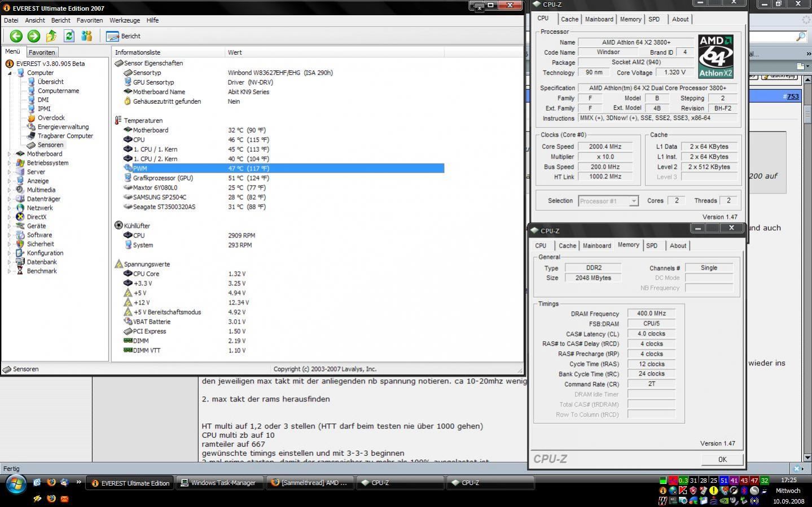Image resolution: width=812 pixels, height=507 pixels.
Task: Select Tragbarer Computer tree item
Action: click(x=65, y=136)
